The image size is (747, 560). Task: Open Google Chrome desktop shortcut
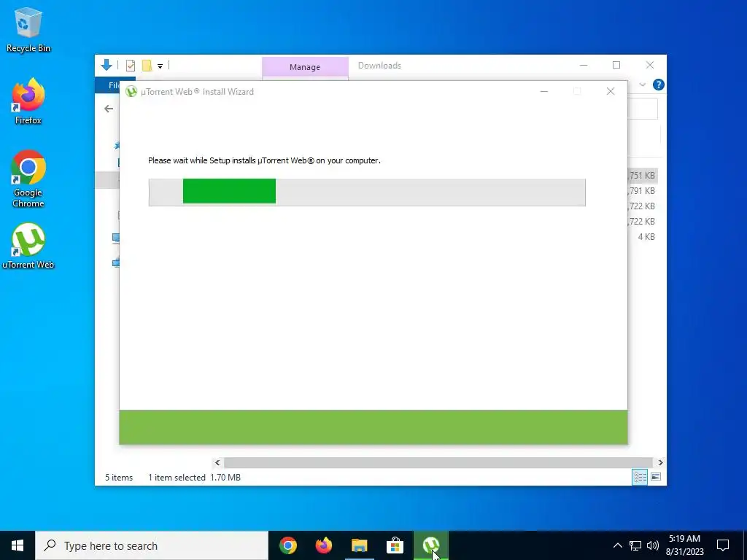(28, 179)
